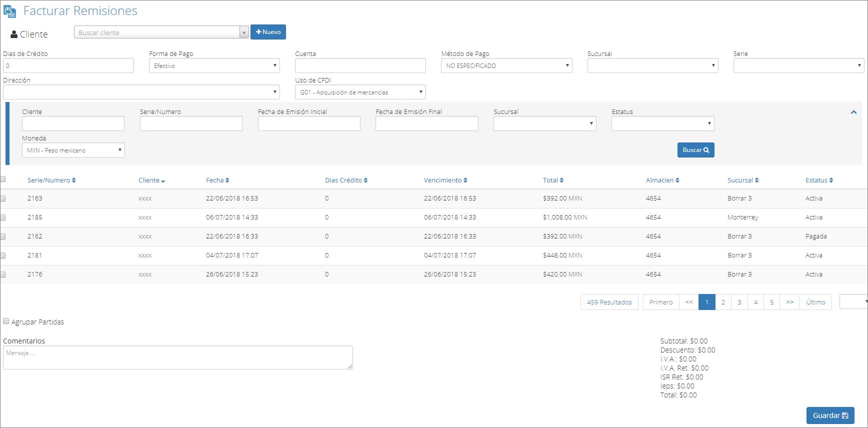Toggle the select-all header checkbox

pos(3,179)
